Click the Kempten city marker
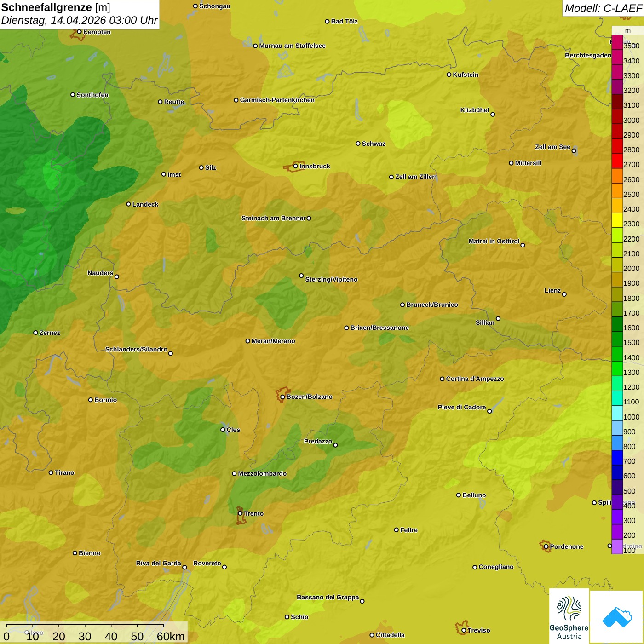The height and width of the screenshot is (644, 644). pos(79,32)
